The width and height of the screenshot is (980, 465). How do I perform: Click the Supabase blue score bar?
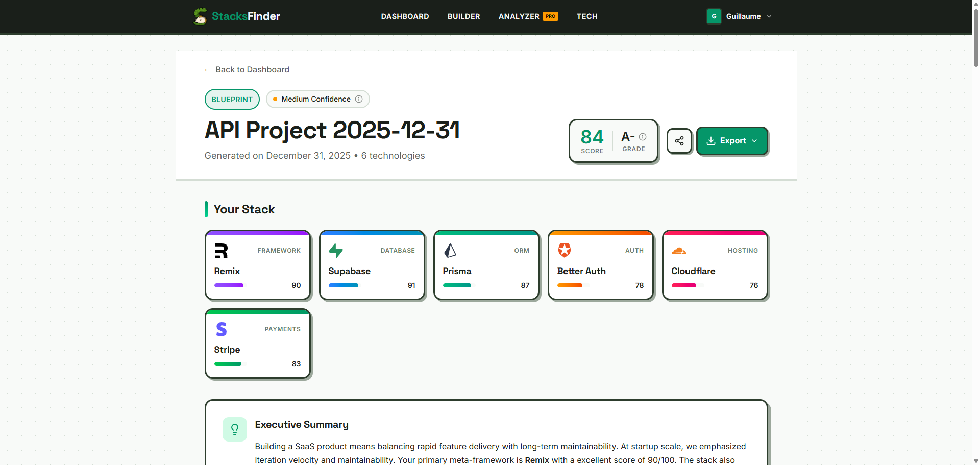click(344, 285)
